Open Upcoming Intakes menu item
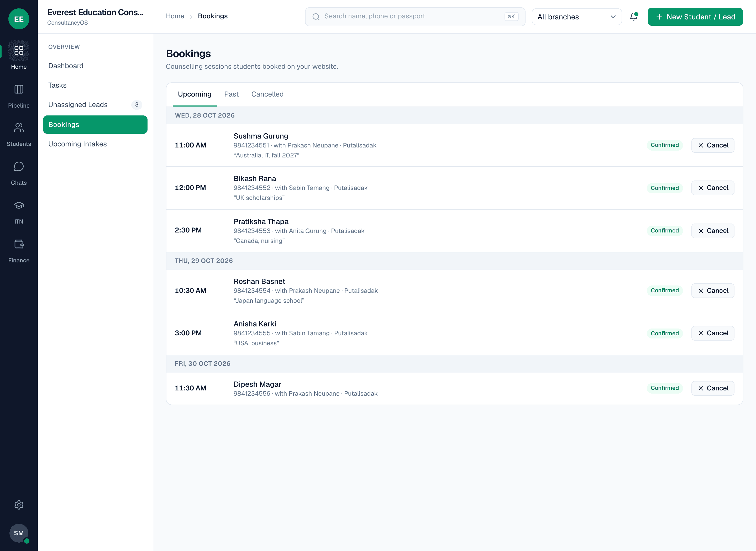The image size is (756, 551). (95, 144)
